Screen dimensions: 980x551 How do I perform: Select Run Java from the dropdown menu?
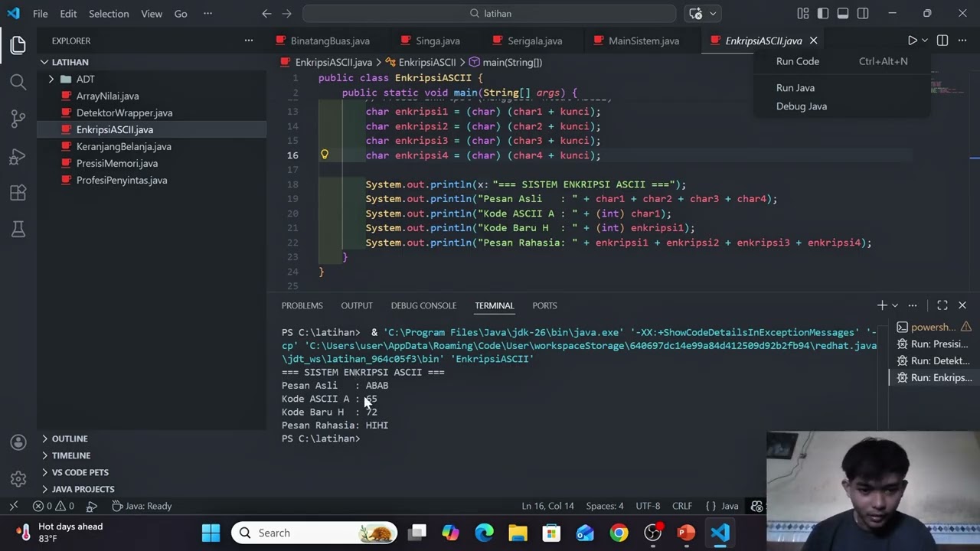(842, 88)
